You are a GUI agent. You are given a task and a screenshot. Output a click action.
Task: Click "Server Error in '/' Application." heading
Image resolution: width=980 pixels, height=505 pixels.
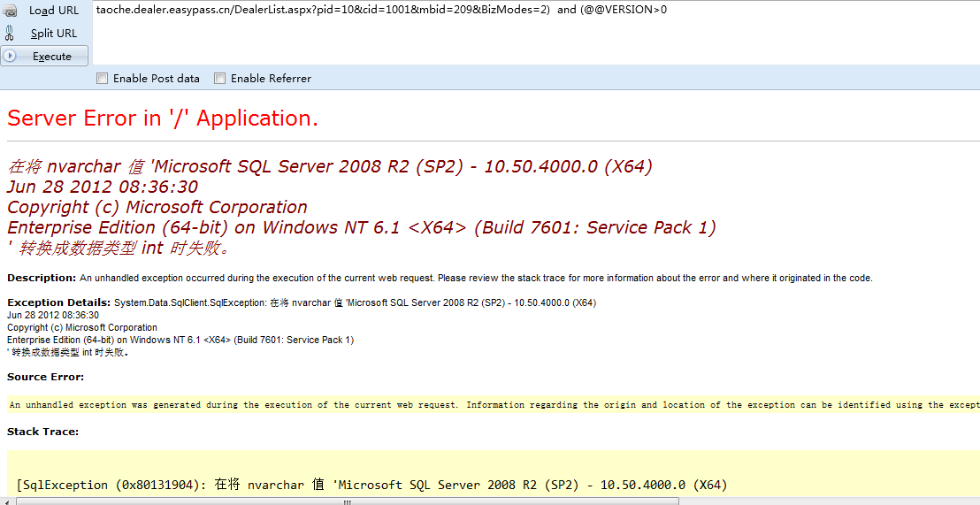[163, 119]
